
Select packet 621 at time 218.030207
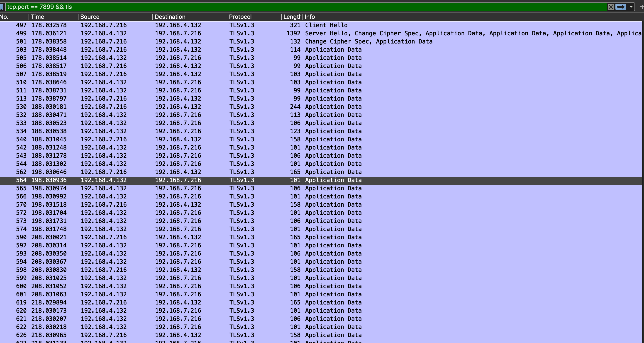[322, 319]
